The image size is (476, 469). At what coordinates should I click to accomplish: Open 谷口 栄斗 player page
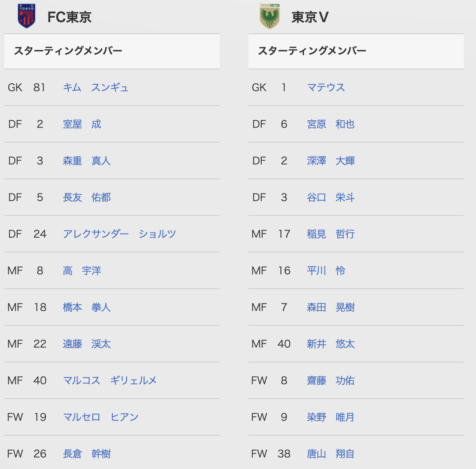coord(331,197)
